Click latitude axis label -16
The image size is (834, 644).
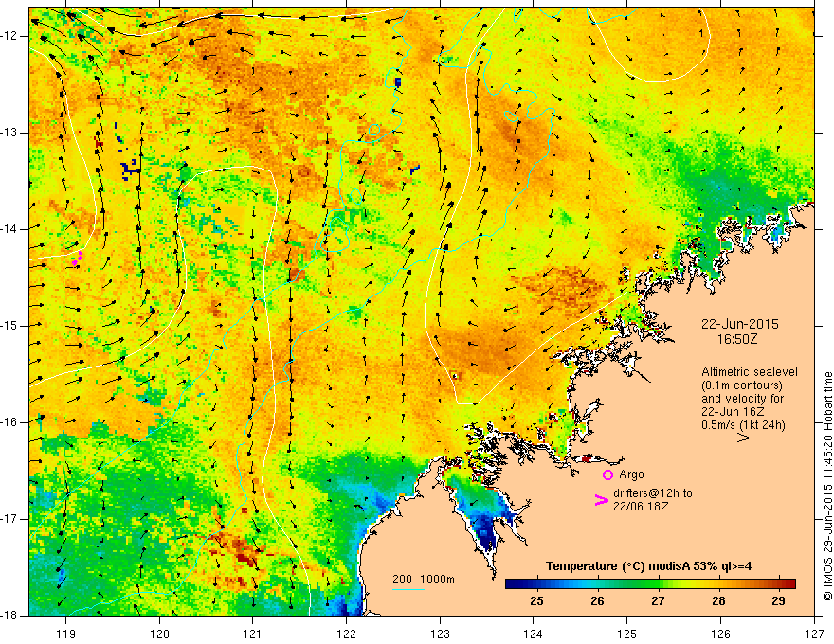pyautogui.click(x=10, y=422)
